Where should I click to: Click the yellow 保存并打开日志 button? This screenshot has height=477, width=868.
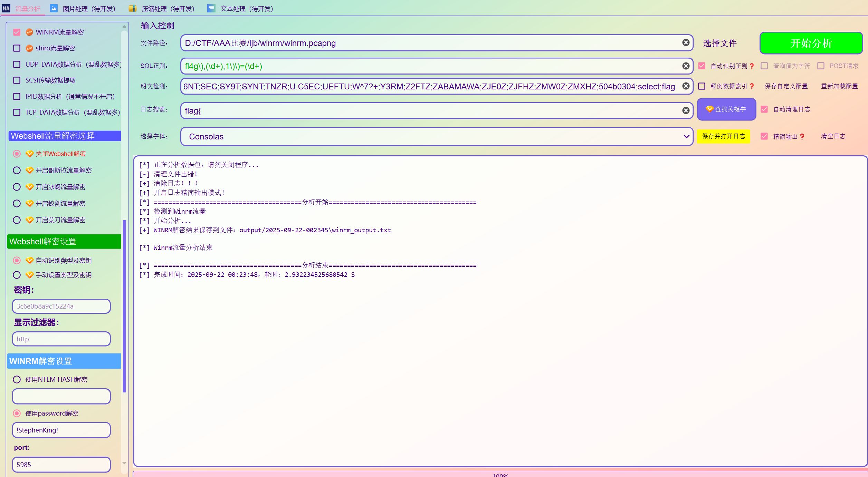click(x=723, y=136)
